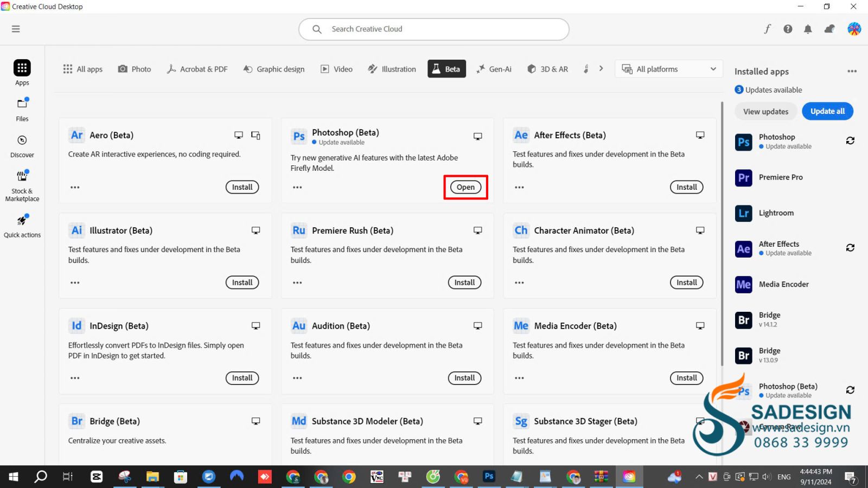Update After Effects via its refresh icon
The height and width of the screenshot is (488, 868).
click(850, 248)
